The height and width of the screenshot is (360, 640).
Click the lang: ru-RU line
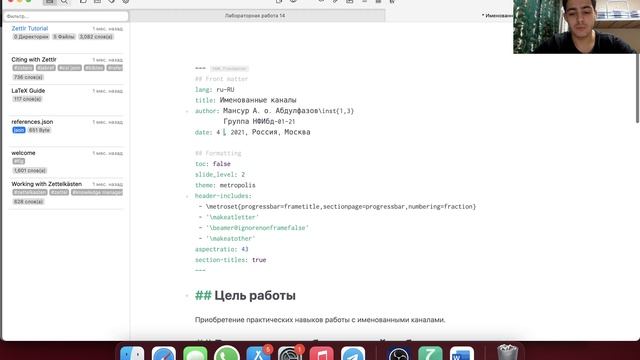click(x=215, y=90)
